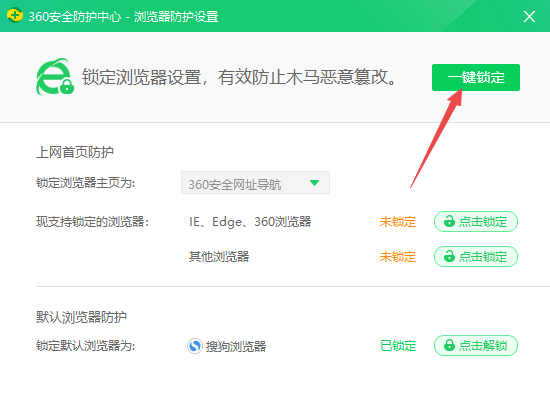Close the 浏览器防护设置 window
The image size is (550, 395).
click(529, 16)
